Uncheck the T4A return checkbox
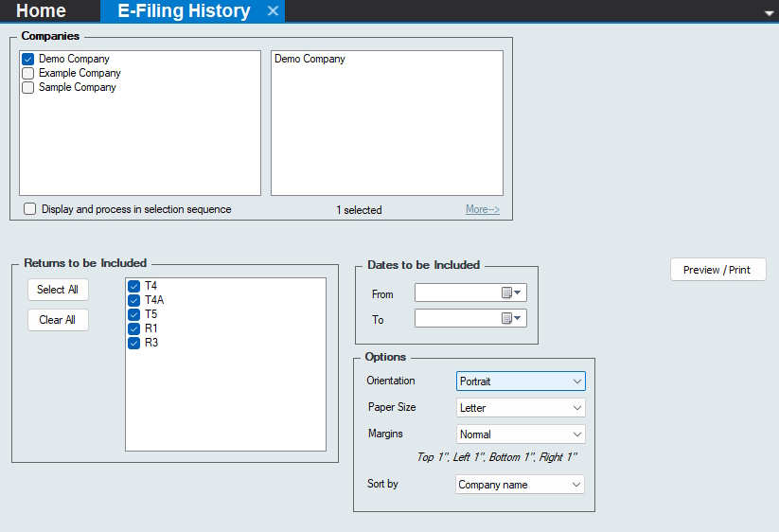The height and width of the screenshot is (532, 779). [x=133, y=300]
